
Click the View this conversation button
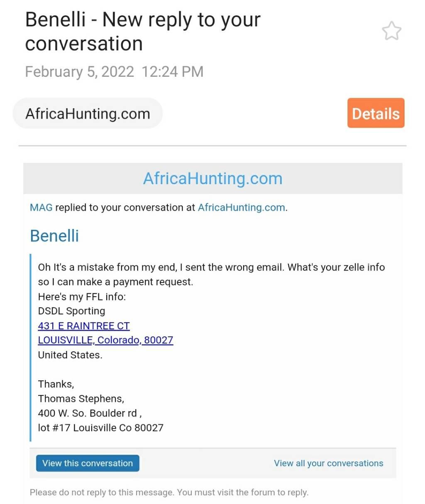pos(88,463)
